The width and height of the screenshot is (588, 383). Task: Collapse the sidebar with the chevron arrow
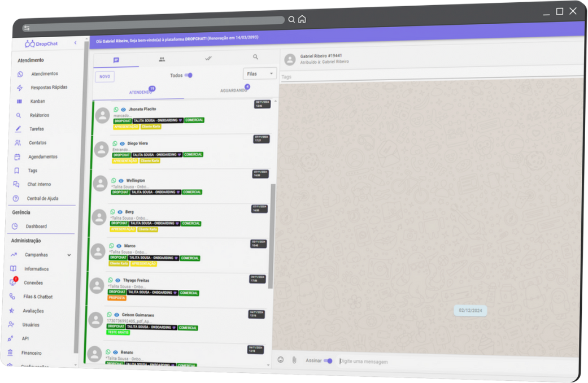pos(75,43)
